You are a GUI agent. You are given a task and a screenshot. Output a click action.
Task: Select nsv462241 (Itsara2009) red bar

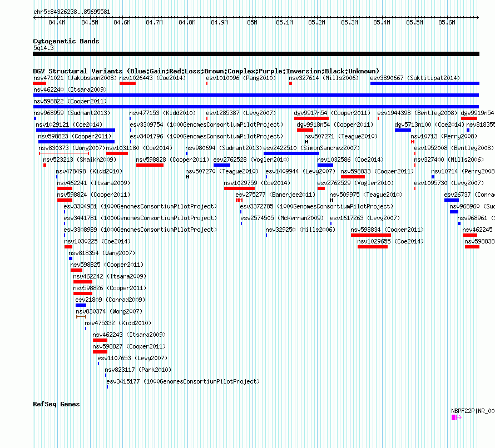coord(65,188)
